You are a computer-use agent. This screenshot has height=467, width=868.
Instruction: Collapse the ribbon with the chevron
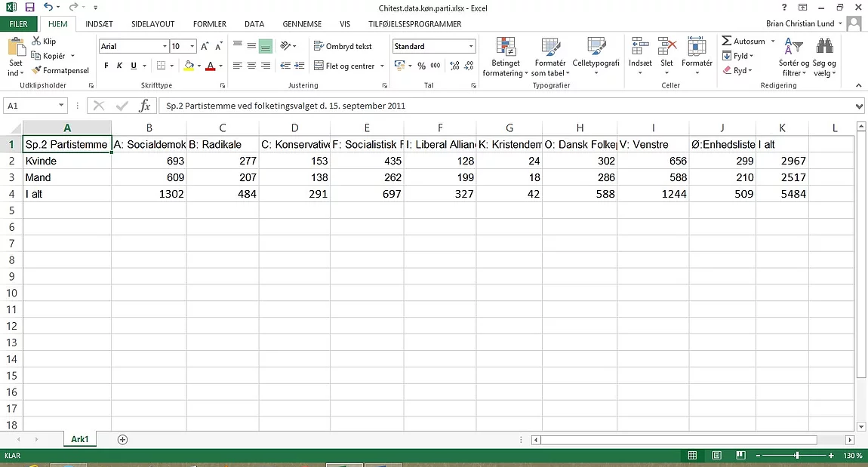click(x=859, y=85)
